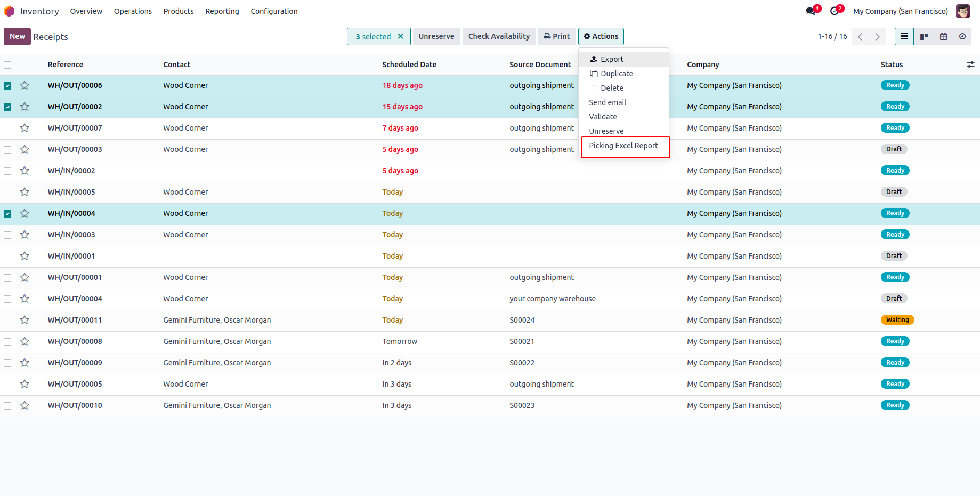
Task: Tick the WH/IN/00005 row checkbox
Action: tap(7, 192)
